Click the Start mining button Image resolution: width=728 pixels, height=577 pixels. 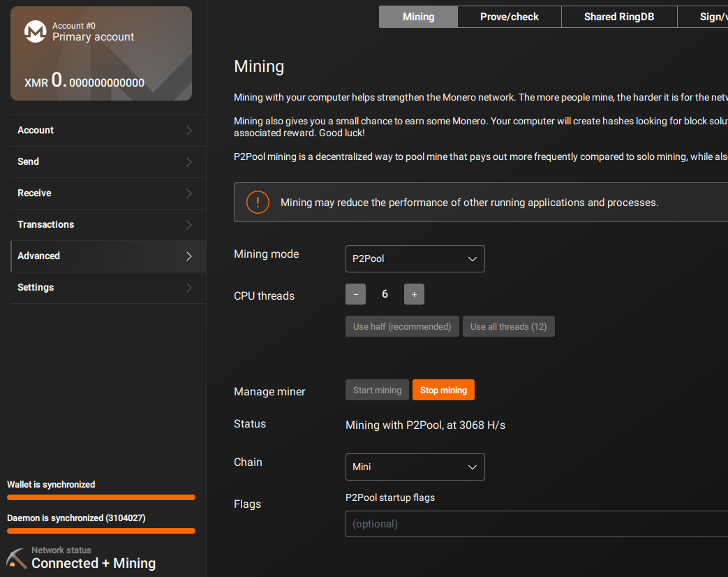[x=377, y=390]
